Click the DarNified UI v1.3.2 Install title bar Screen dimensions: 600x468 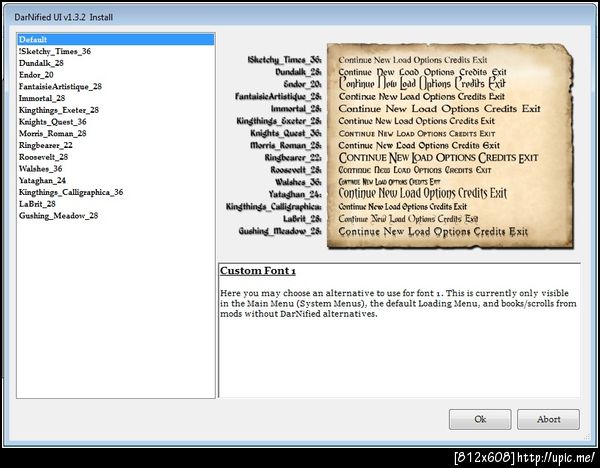tap(300, 17)
